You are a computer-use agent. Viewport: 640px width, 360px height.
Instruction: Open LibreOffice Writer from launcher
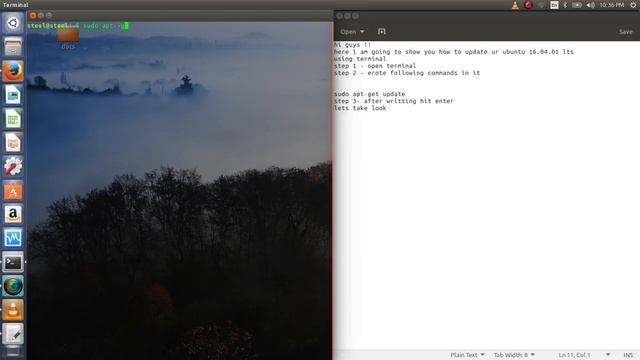pyautogui.click(x=13, y=95)
